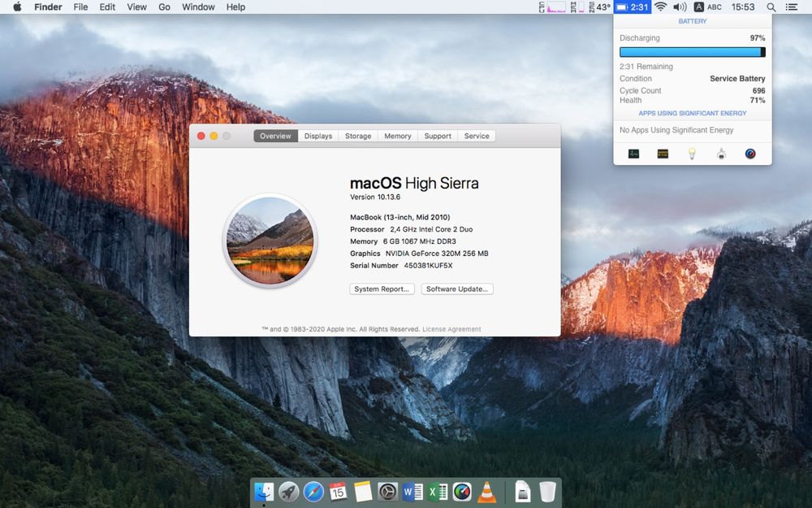Open Console icon in battery panel
Image resolution: width=812 pixels, height=508 pixels.
click(x=663, y=154)
